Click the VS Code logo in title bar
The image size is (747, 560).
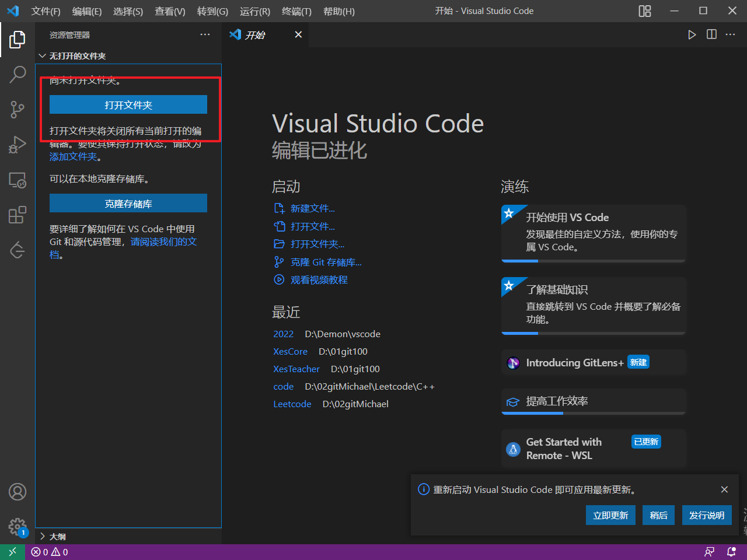pos(13,11)
